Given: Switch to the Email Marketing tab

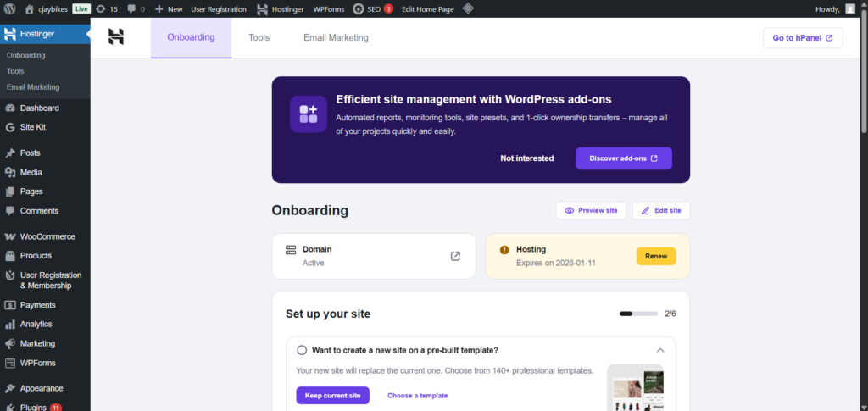Looking at the screenshot, I should click(336, 37).
